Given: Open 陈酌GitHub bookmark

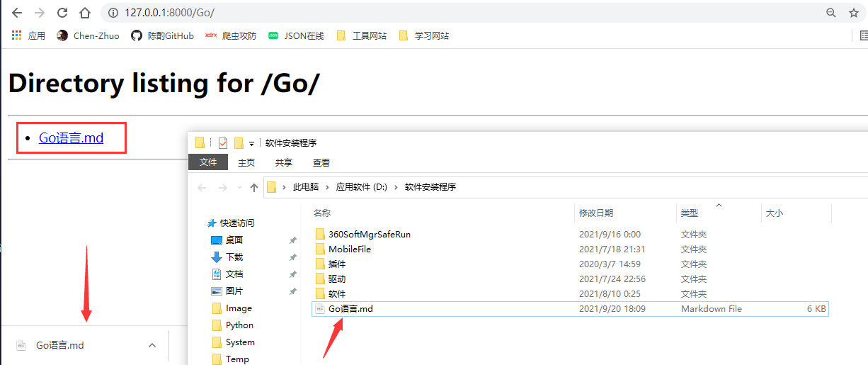Looking at the screenshot, I should click(x=163, y=35).
